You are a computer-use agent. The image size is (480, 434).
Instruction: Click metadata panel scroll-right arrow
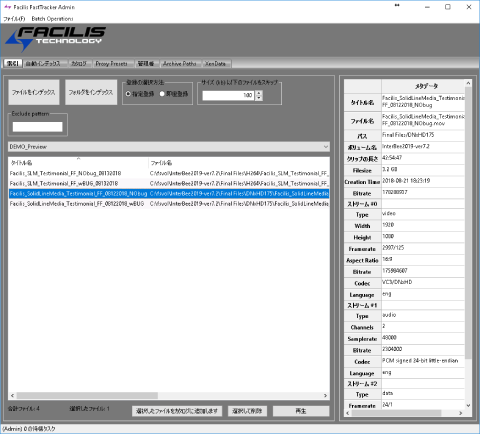[461, 413]
